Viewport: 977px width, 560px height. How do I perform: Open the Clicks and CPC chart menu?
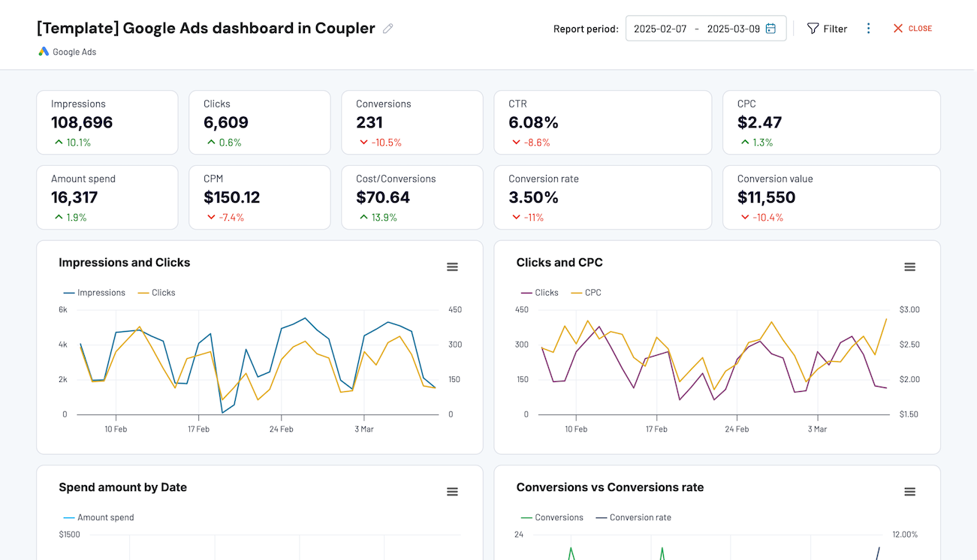tap(909, 266)
